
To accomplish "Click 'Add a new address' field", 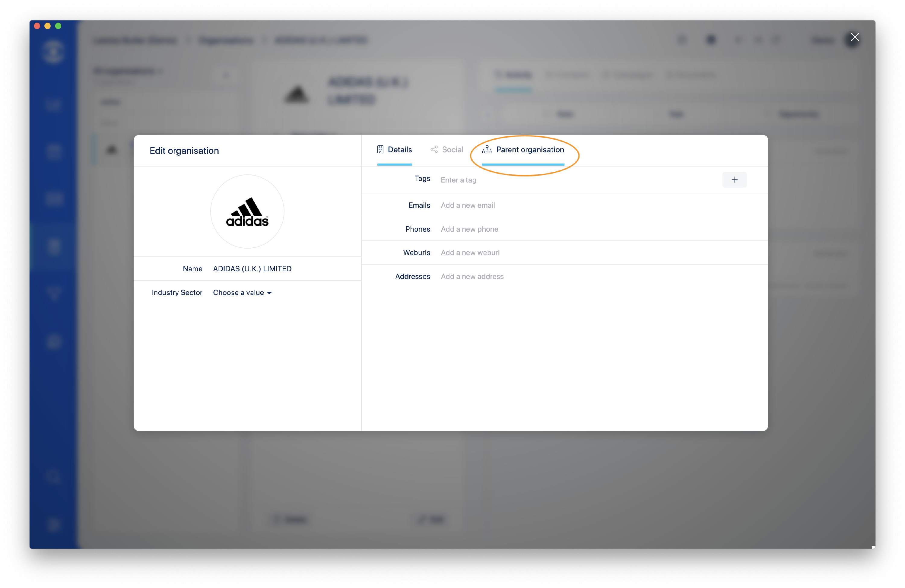I will point(472,277).
